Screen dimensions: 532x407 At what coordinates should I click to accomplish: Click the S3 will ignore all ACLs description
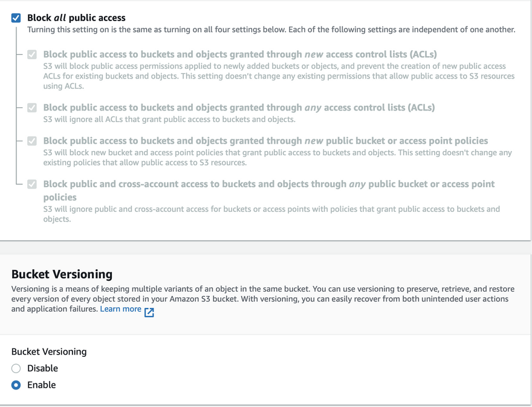coord(169,120)
